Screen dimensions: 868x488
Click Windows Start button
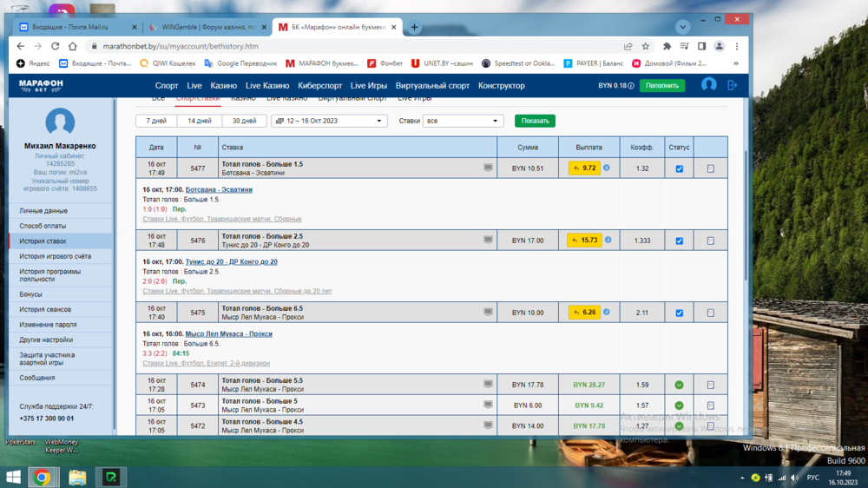click(13, 477)
